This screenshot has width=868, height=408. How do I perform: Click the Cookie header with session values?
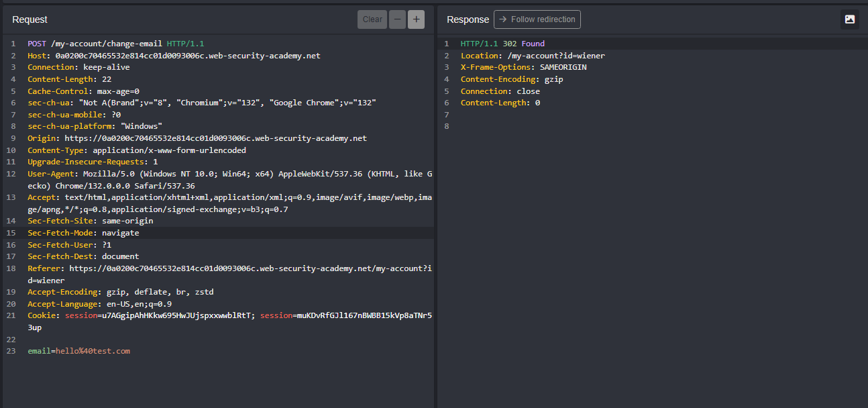click(x=228, y=315)
